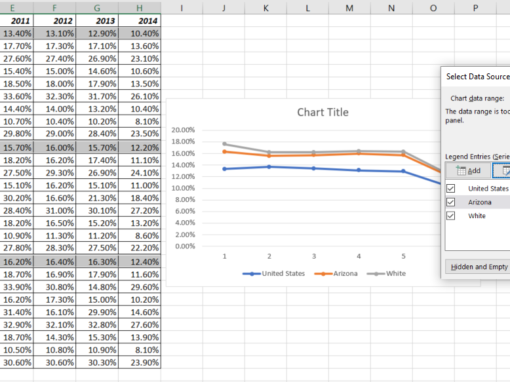Select cell containing 30.20%
The width and height of the screenshot is (510, 382).
[x=17, y=198]
